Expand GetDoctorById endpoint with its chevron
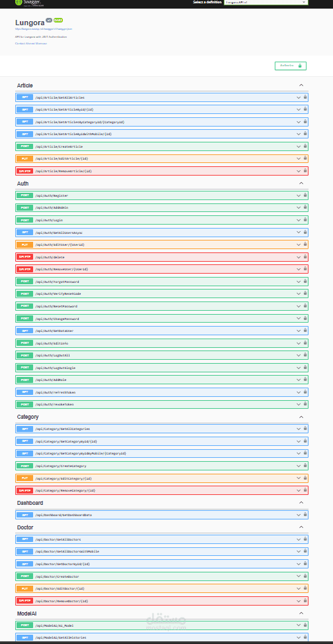 pos(299,564)
